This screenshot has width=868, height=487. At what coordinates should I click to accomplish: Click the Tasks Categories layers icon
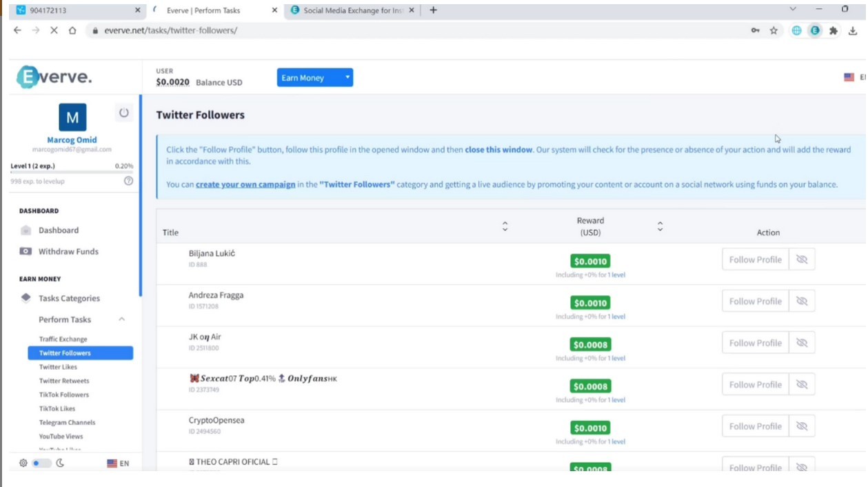tap(26, 298)
